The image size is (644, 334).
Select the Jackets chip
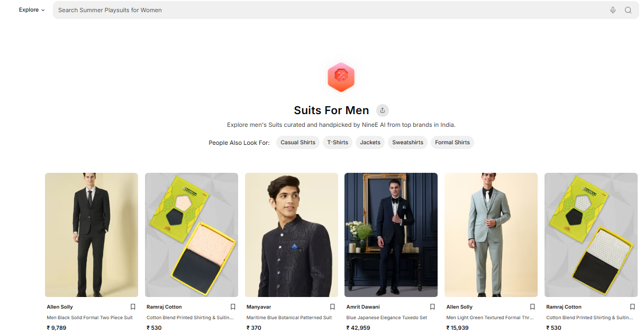(x=370, y=143)
